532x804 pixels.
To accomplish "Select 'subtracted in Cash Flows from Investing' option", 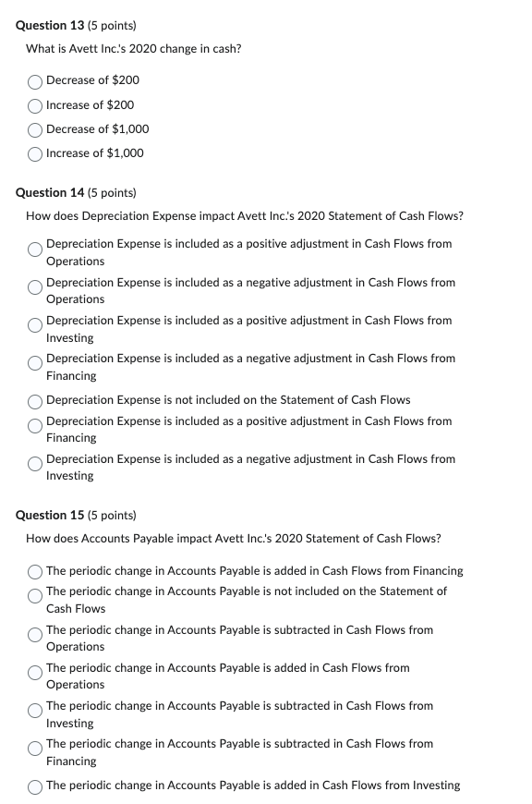I will point(34,711).
